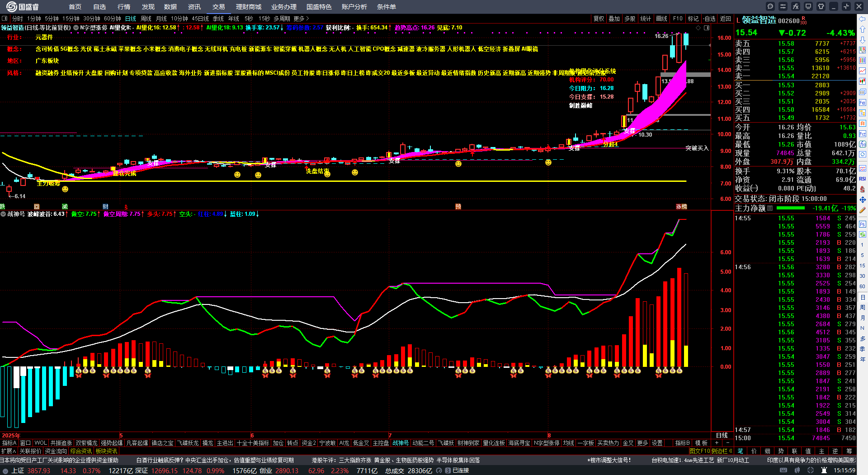
Task: Click the red dollar sign icon in sidebar
Action: click(x=863, y=189)
